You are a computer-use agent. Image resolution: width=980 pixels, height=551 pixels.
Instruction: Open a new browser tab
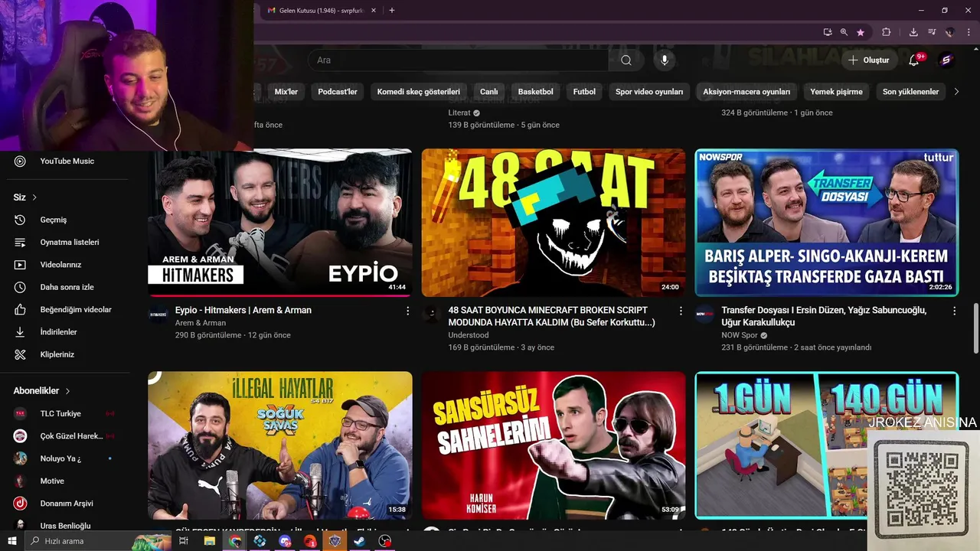(392, 11)
